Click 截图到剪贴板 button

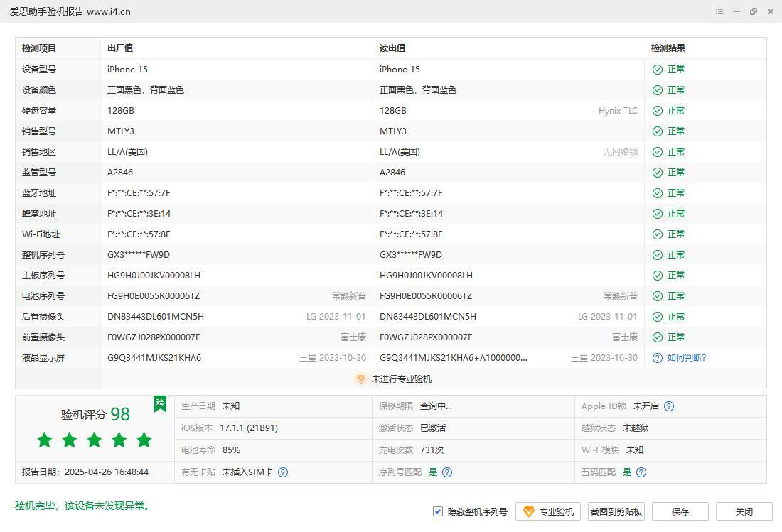coord(616,511)
